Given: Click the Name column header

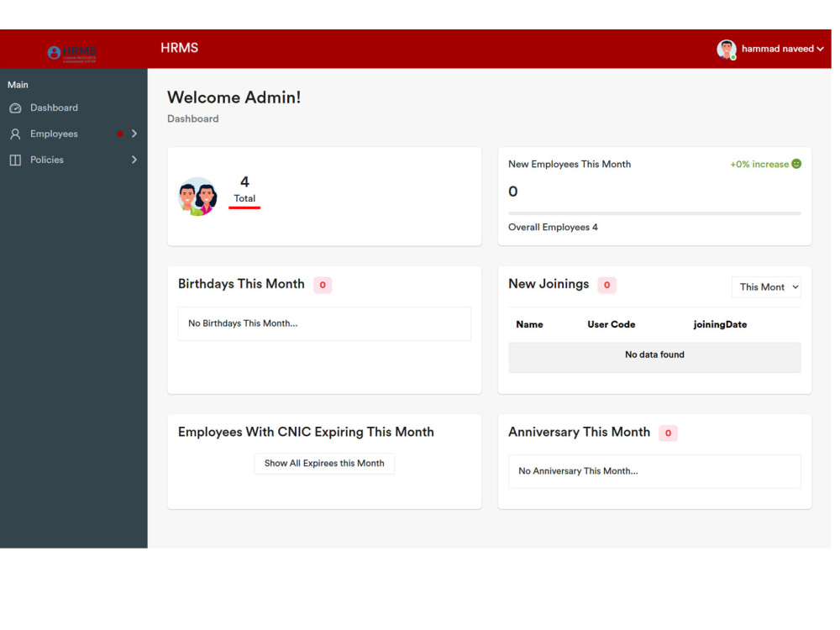Looking at the screenshot, I should click(529, 324).
